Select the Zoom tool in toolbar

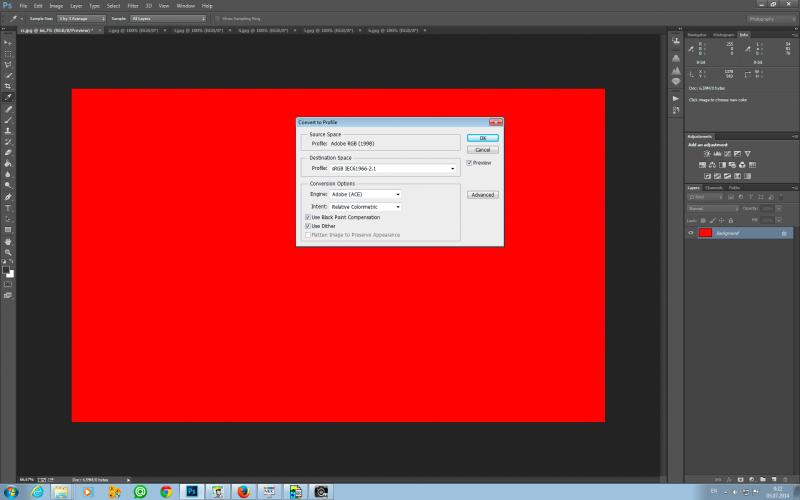(8, 253)
